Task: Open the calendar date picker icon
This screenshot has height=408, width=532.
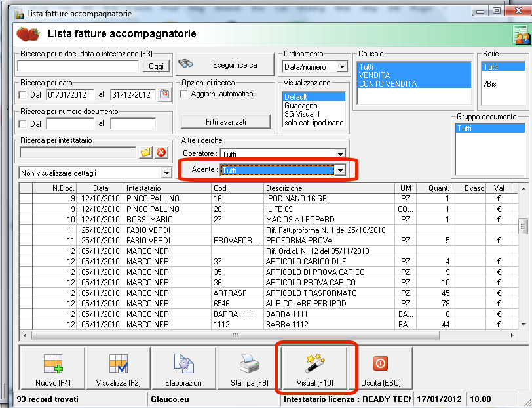Action: [x=164, y=94]
